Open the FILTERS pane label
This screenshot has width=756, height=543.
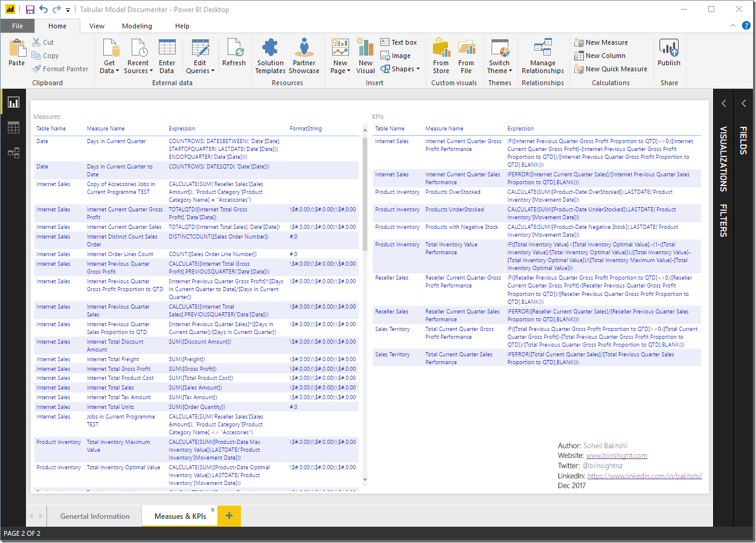(x=723, y=220)
